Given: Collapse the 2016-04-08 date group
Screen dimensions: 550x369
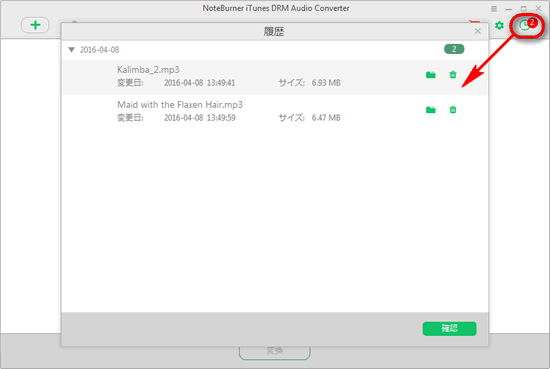Looking at the screenshot, I should point(72,50).
